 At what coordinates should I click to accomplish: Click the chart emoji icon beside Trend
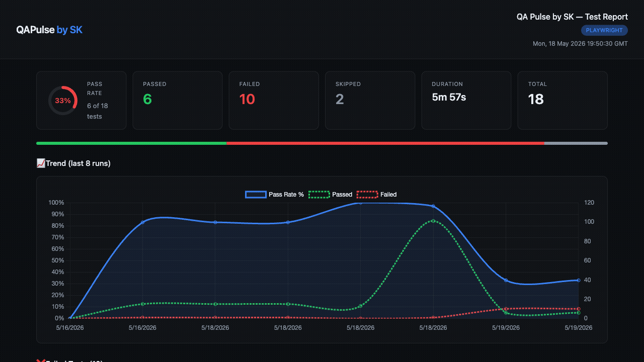pyautogui.click(x=41, y=164)
